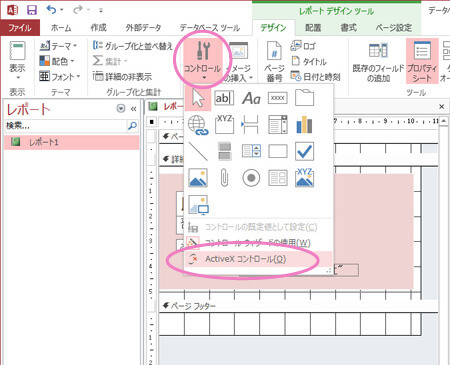Viewport: 450px width, 365px height.
Task: Open the コントロール dropdown
Action: click(x=202, y=61)
